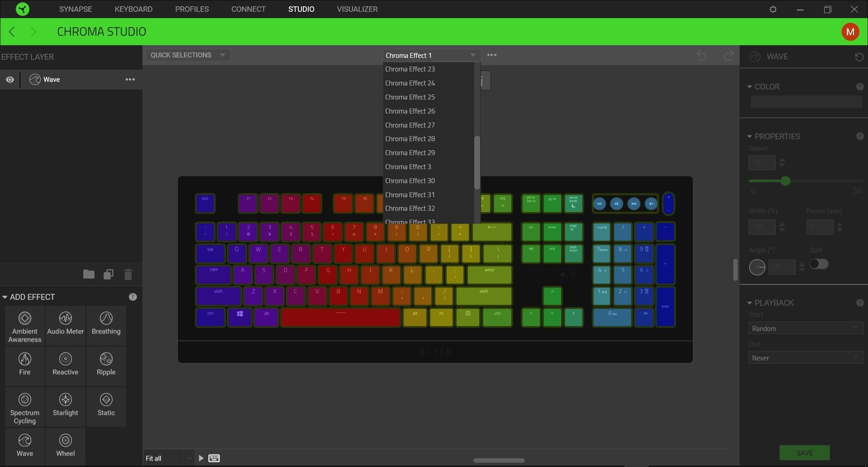Click the folder icon in Effect Layer panel

(x=89, y=274)
